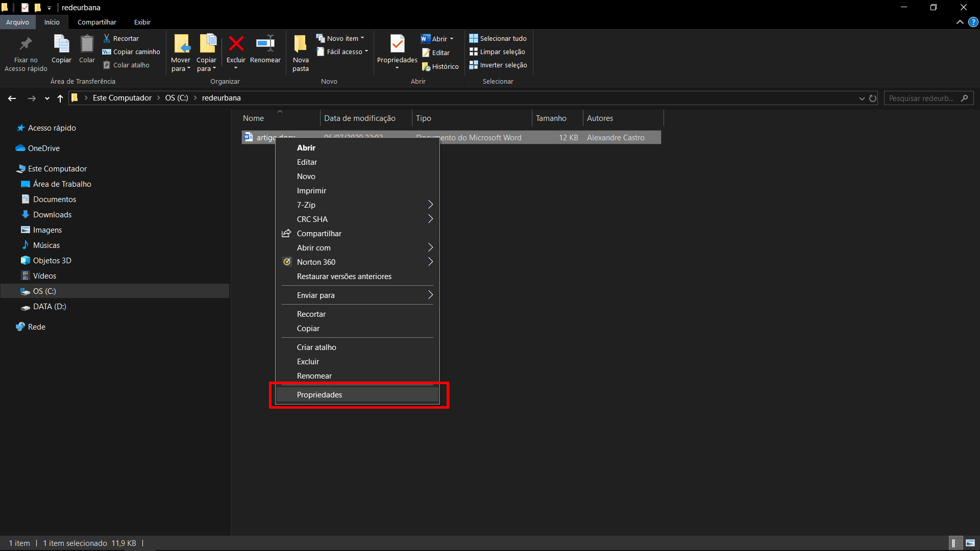Collapse the ribbon with the top-right chevron

pos(960,22)
